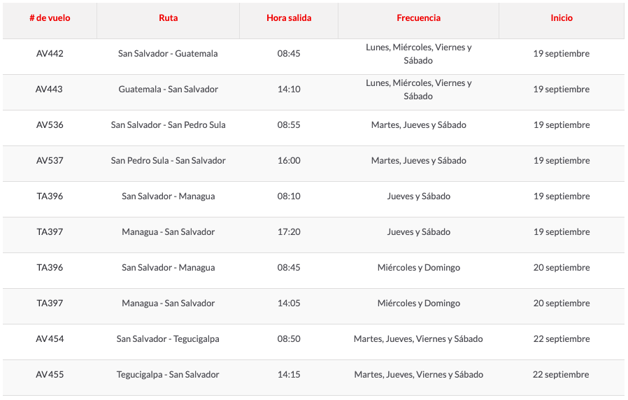Viewport: 628px width, 400px height.
Task: Select the 'San Pedro Sula - San Salvador' route
Action: [x=168, y=161]
